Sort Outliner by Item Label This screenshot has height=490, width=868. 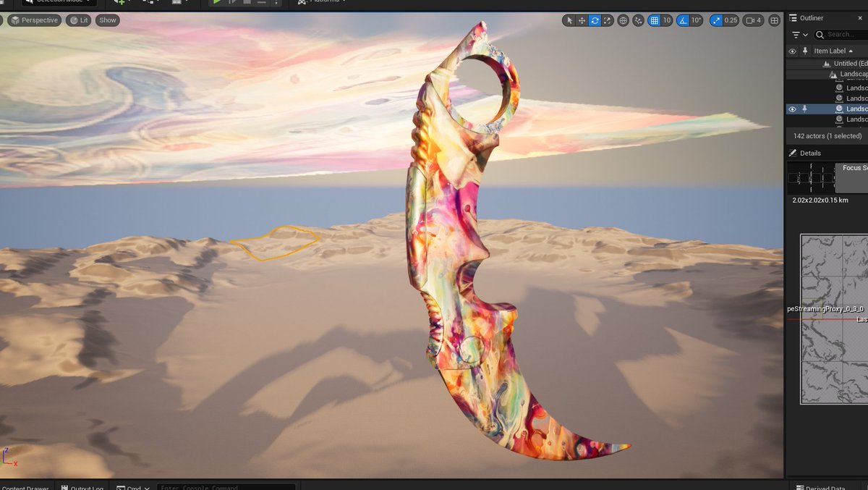click(x=833, y=51)
